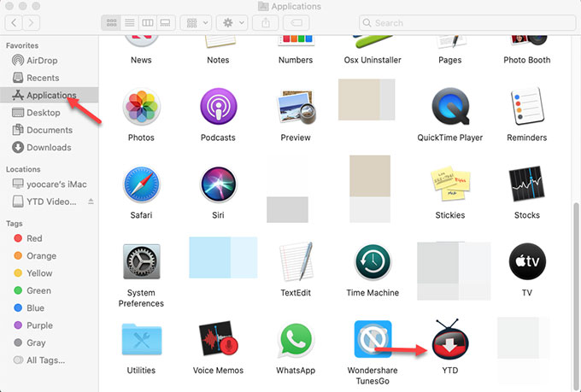This screenshot has width=581, height=392.
Task: Select Downloads in the sidebar
Action: tap(49, 148)
